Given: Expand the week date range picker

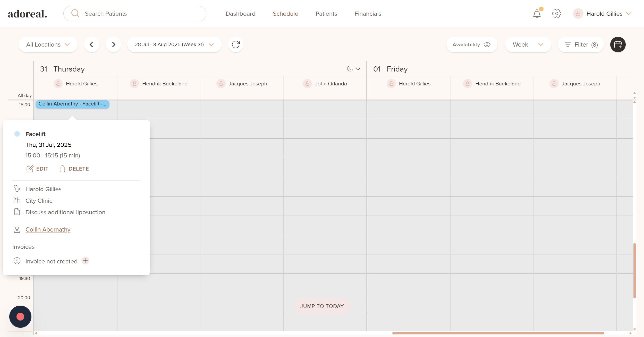Looking at the screenshot, I should coord(174,45).
